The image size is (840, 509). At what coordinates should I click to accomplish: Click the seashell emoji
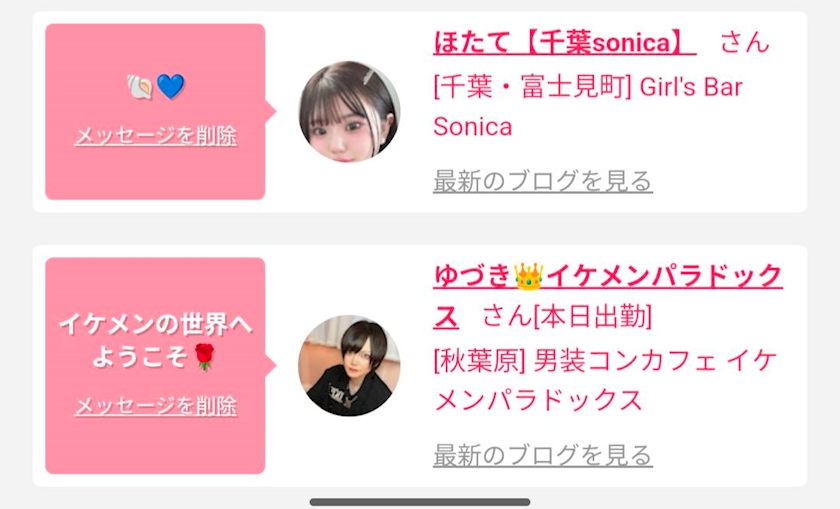point(140,87)
